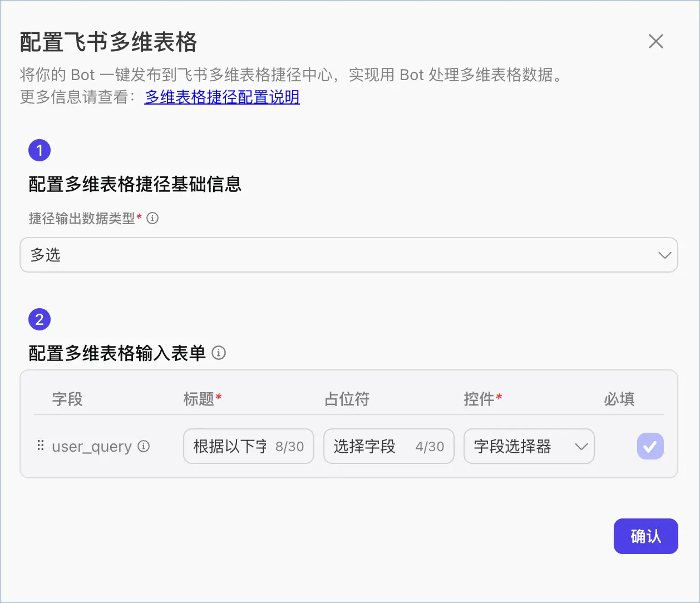The height and width of the screenshot is (603, 700).
Task: Click the 标题 input containing 根据以下字
Action: click(249, 446)
